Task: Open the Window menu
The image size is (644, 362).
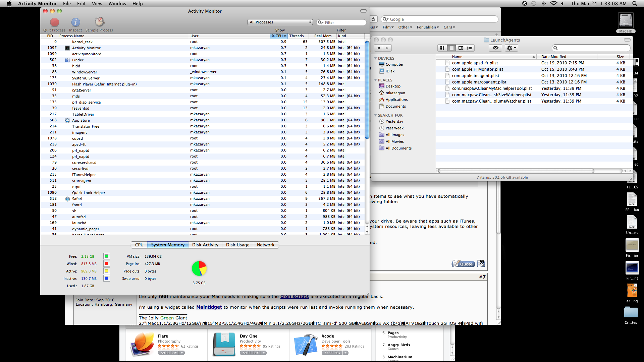Action: (x=117, y=3)
